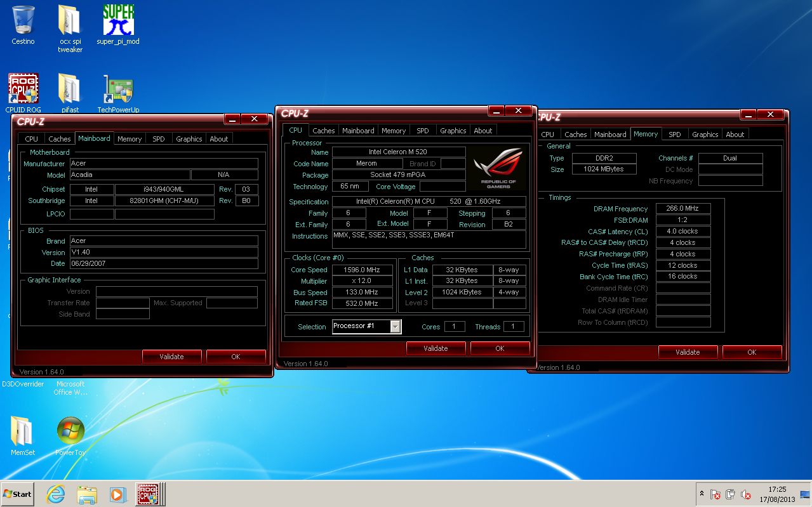The width and height of the screenshot is (812, 507).
Task: Open Caches tab in the Mainboard window
Action: coord(60,139)
